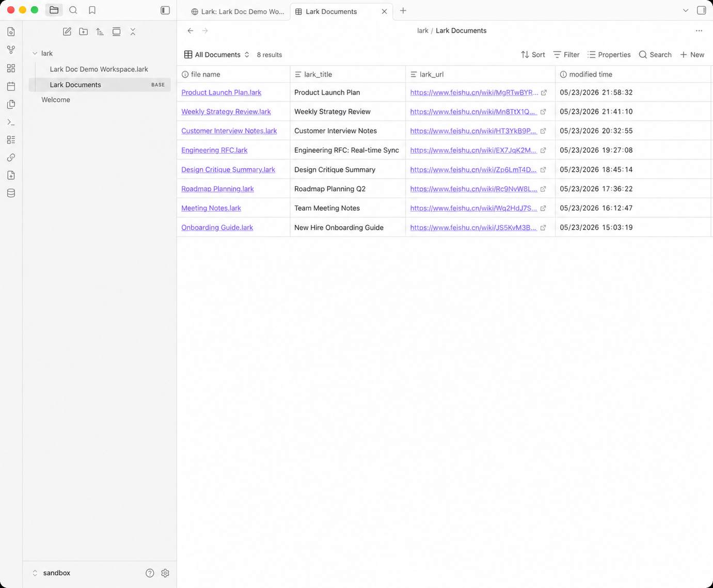Open a new tab with plus

403,11
